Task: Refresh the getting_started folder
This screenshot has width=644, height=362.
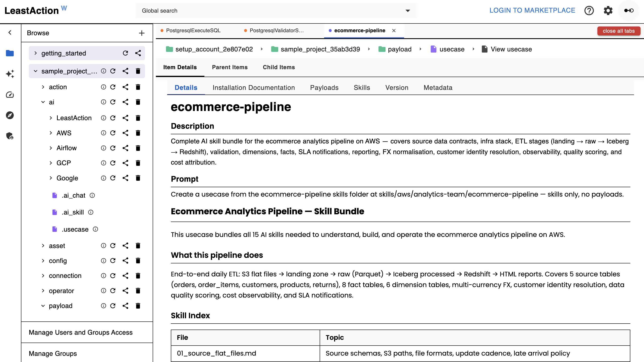Action: click(126, 53)
